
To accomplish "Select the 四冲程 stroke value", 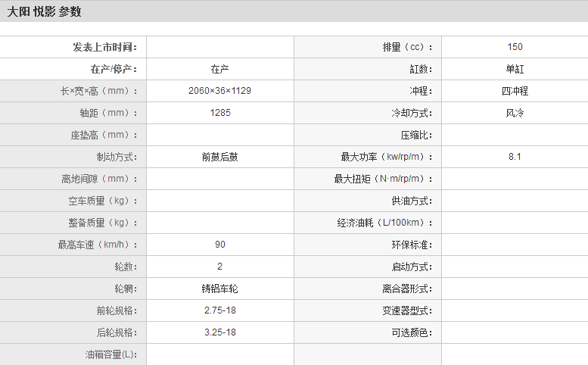I will 515,91.
